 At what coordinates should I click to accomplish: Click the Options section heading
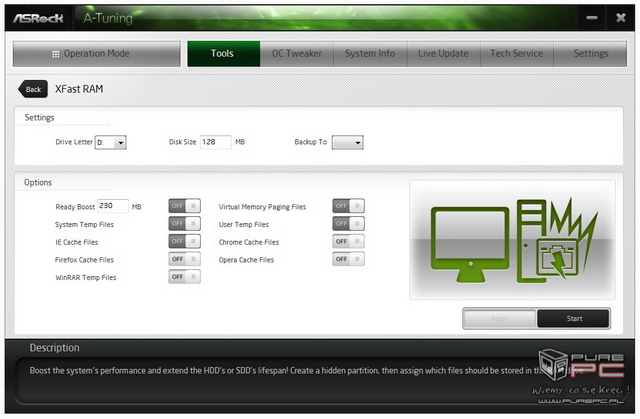38,182
